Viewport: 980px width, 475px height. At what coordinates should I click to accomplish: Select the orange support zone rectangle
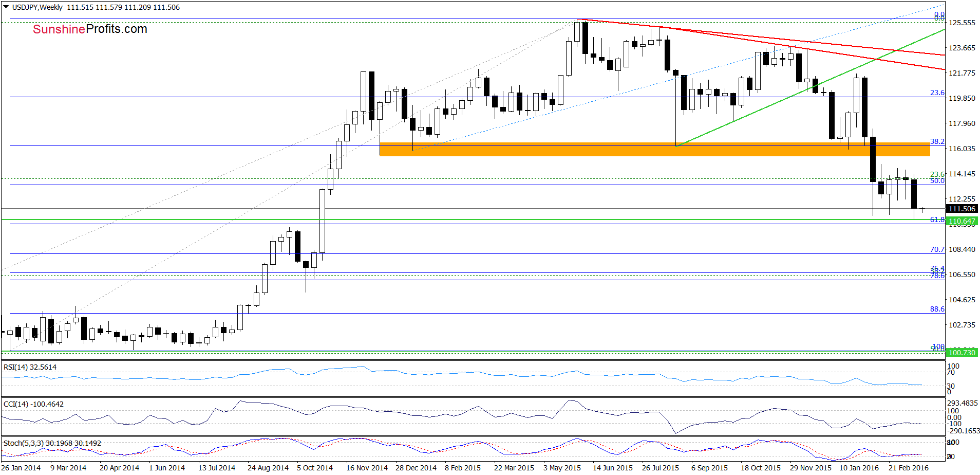pyautogui.click(x=654, y=149)
